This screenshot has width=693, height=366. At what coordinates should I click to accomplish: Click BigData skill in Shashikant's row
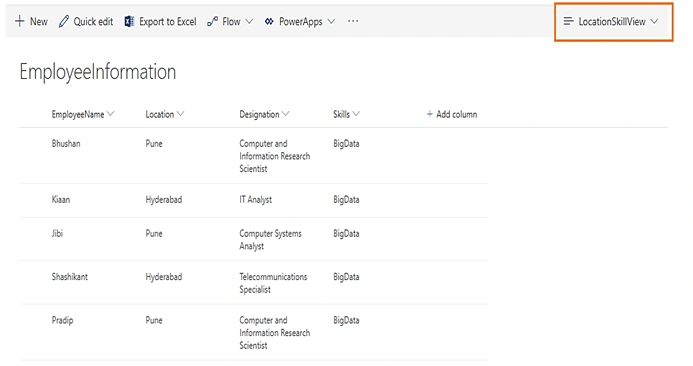point(346,277)
